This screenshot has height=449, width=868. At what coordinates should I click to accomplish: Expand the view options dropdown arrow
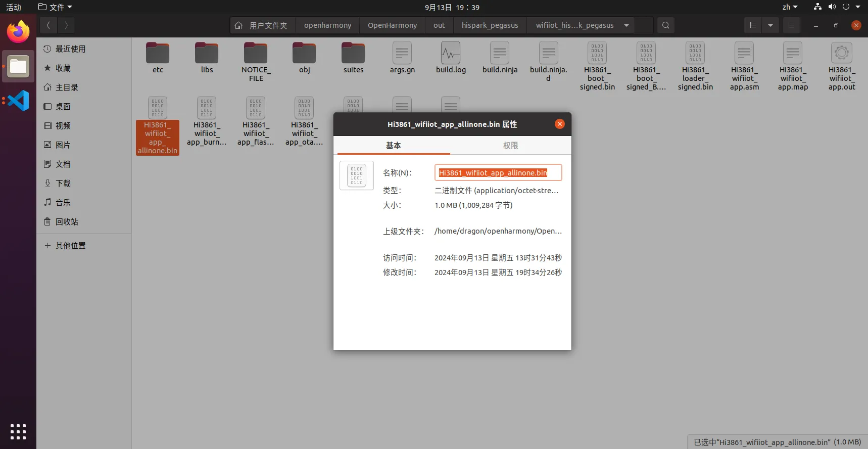click(770, 25)
